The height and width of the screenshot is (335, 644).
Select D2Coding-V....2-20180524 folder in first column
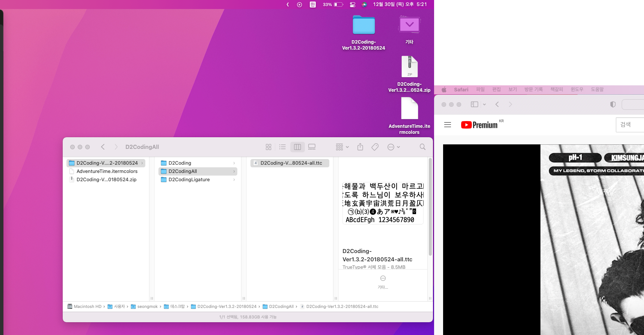pos(106,163)
